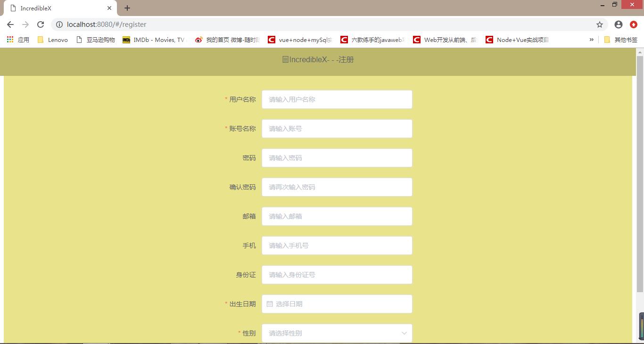Click the 请输入身份证号 ID field
This screenshot has height=344, width=644.
337,275
